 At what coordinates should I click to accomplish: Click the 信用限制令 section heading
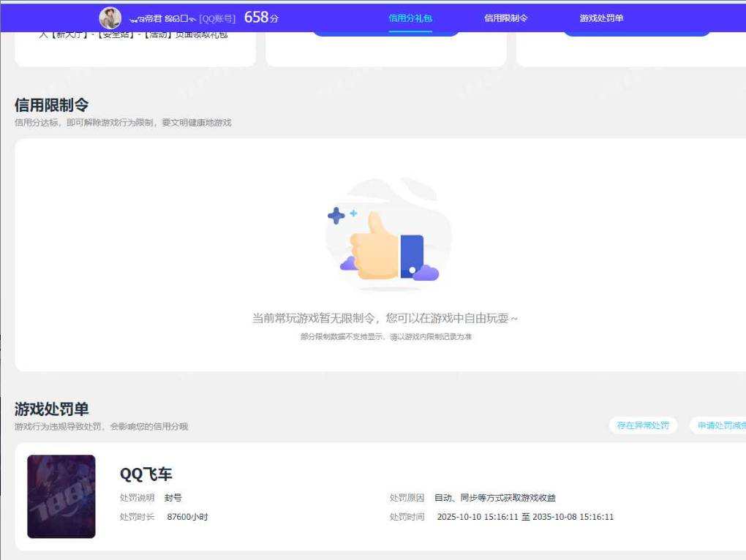tap(51, 105)
